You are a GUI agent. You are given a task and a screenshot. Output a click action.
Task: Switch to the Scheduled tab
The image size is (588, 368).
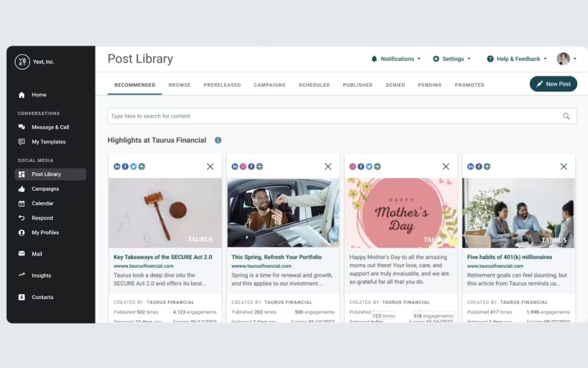coord(315,85)
